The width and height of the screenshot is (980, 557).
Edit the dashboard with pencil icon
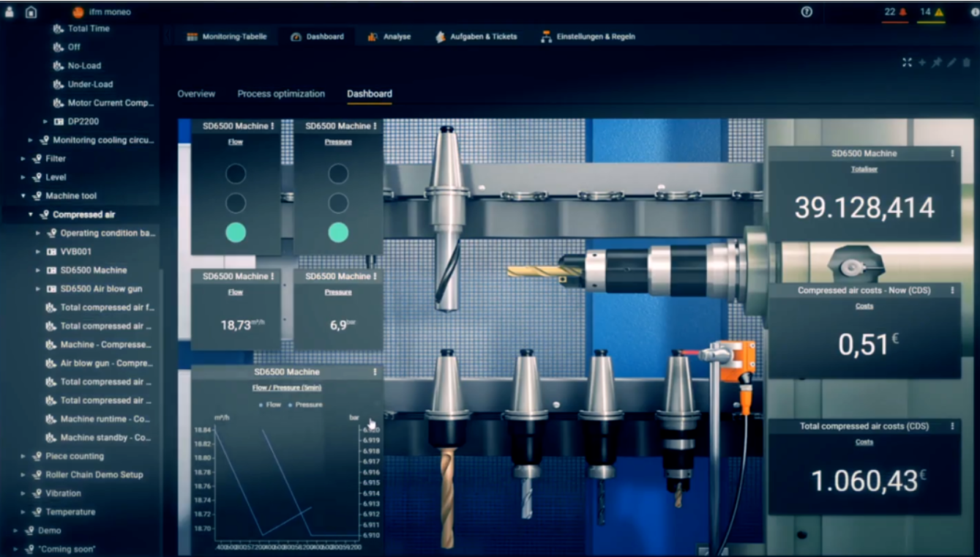951,63
